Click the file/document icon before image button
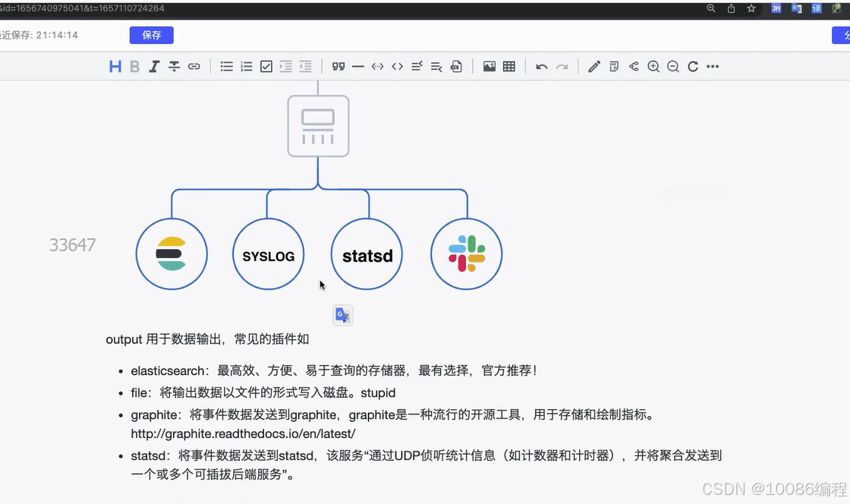The image size is (850, 504). [456, 67]
